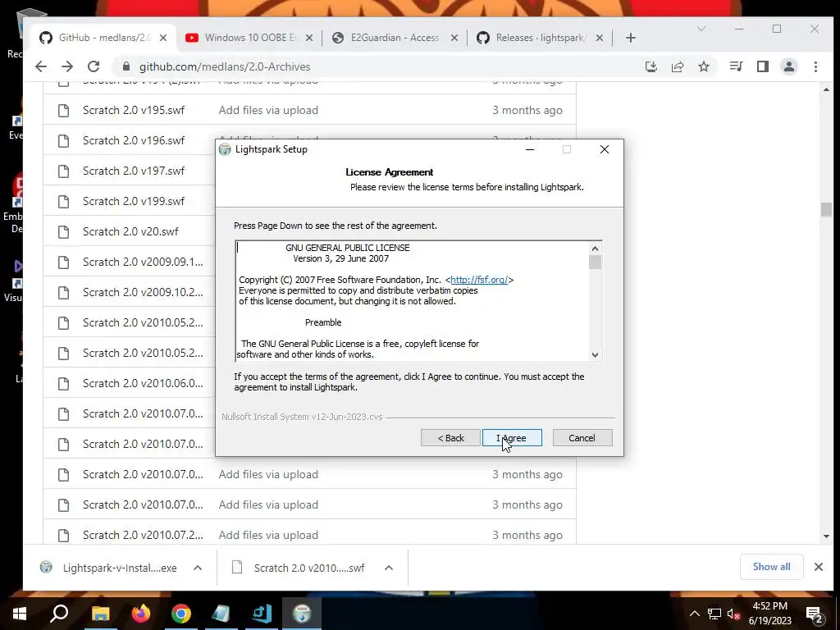
Task: Click the page scrollbar down arrow
Action: [x=826, y=536]
